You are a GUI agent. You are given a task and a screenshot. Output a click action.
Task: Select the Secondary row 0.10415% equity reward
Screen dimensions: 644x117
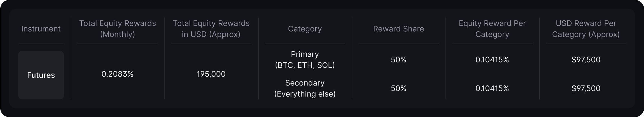tap(492, 88)
